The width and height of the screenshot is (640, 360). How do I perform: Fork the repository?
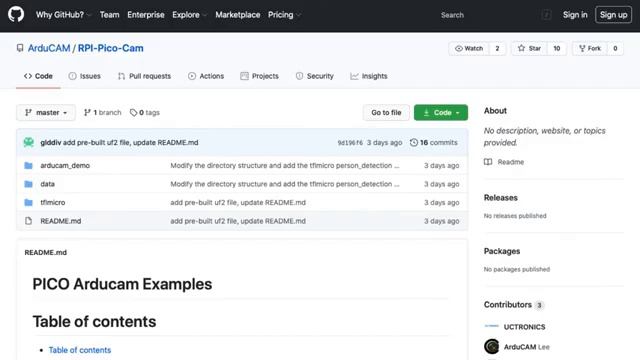[x=590, y=49]
